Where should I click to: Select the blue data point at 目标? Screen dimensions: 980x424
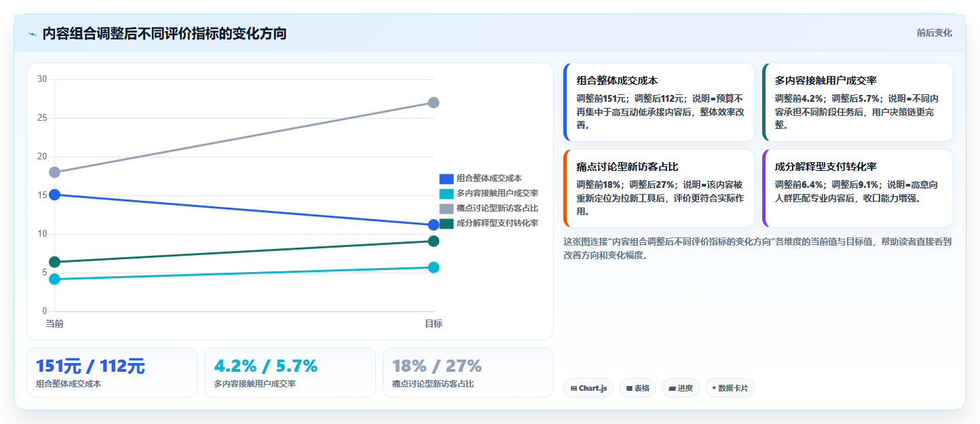pos(434,225)
